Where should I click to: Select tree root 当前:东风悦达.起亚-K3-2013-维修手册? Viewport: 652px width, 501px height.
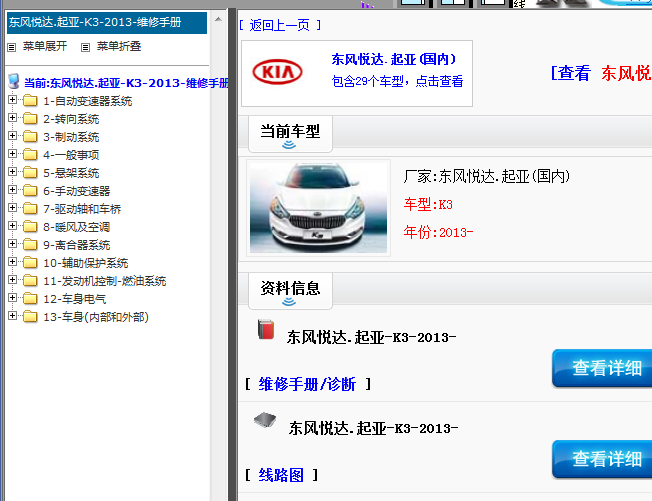126,83
